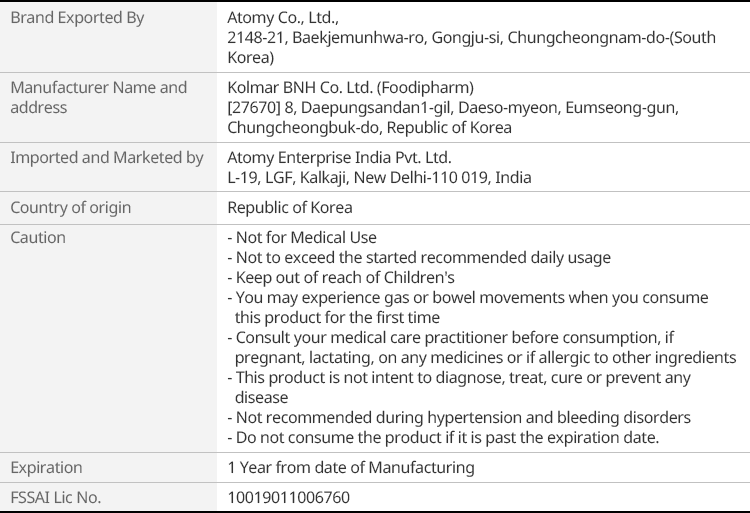Click the "Imported and Marketed by" label
Screen dimensions: 750x513
106,158
